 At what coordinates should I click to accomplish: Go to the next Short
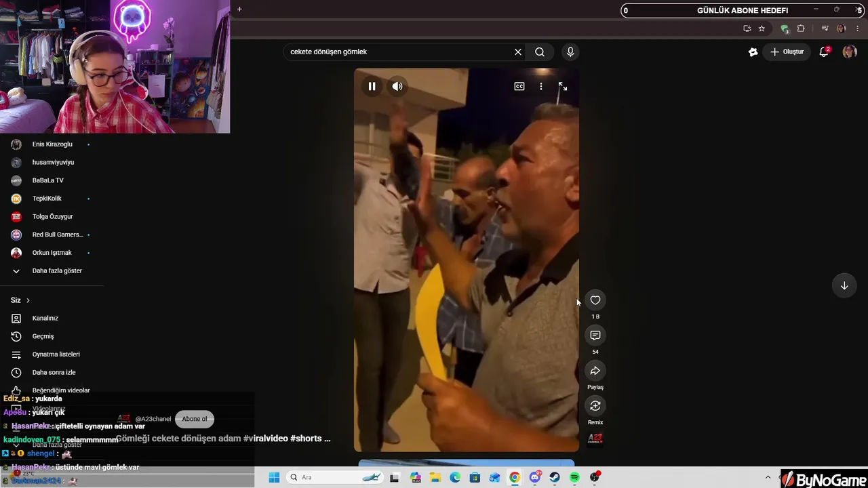point(844,285)
